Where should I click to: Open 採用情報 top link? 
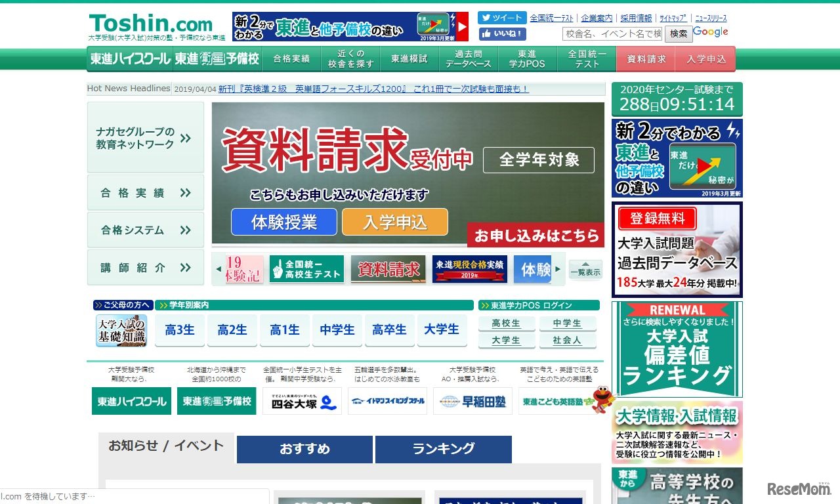click(x=636, y=18)
